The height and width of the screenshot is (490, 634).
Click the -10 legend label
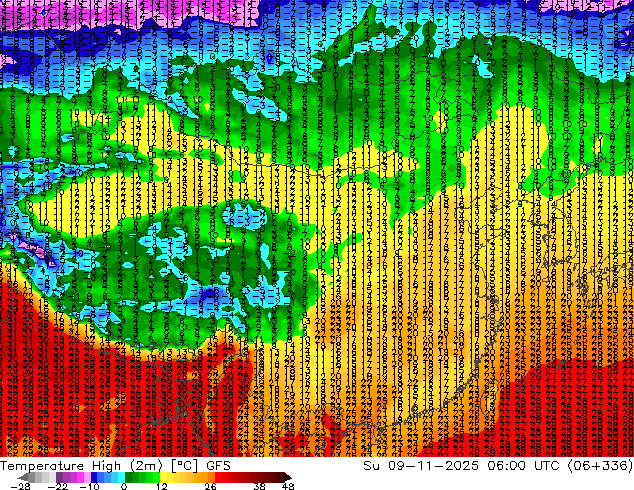click(89, 486)
